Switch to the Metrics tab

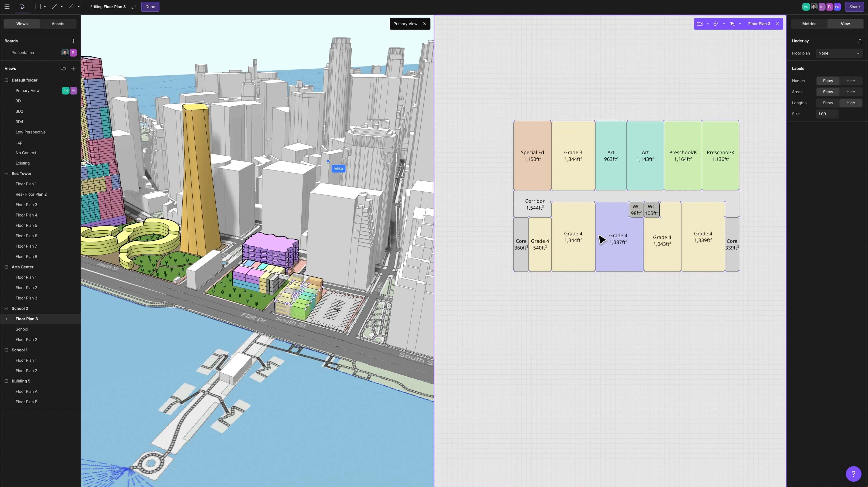[x=809, y=24]
